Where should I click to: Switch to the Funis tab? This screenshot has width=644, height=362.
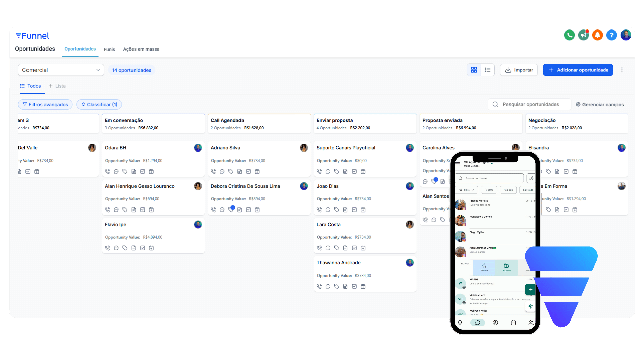point(109,49)
